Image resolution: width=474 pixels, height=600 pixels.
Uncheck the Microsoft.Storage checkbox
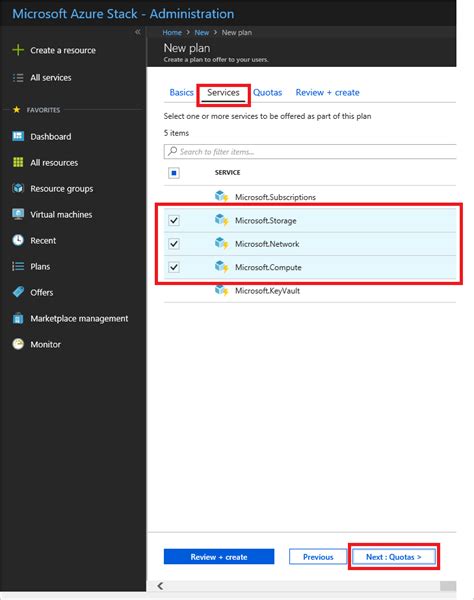pyautogui.click(x=174, y=220)
